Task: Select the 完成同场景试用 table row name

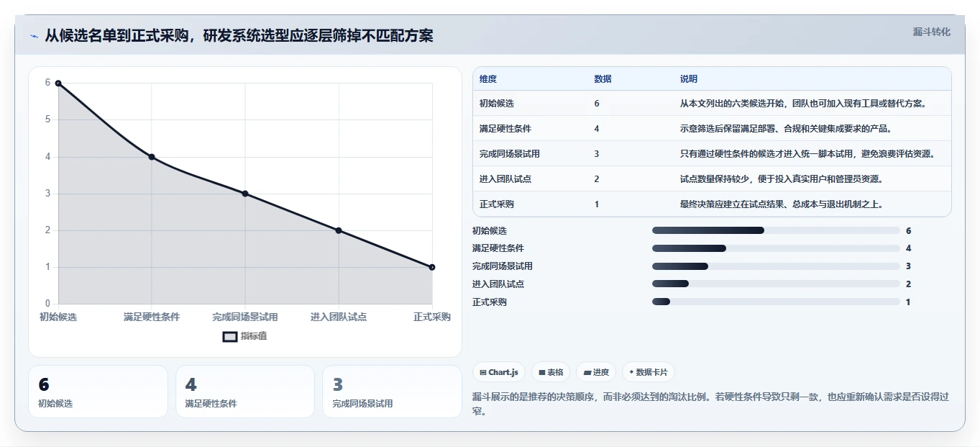Action: pyautogui.click(x=510, y=154)
